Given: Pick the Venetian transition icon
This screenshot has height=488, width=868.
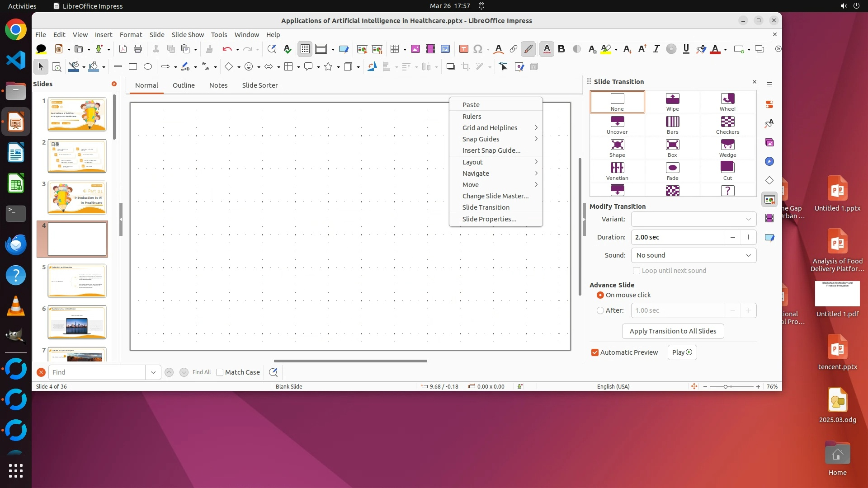Looking at the screenshot, I should [617, 171].
